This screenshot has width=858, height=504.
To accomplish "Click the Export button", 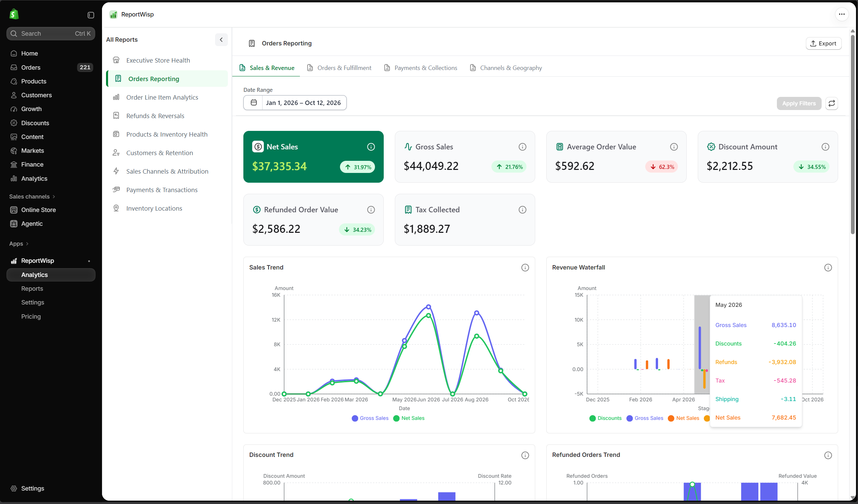I will coord(823,43).
